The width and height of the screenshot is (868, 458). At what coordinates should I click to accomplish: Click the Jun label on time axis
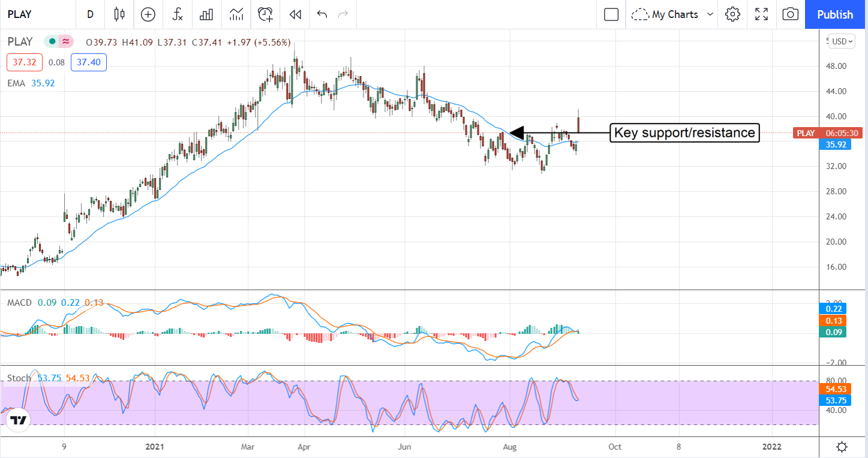[405, 447]
